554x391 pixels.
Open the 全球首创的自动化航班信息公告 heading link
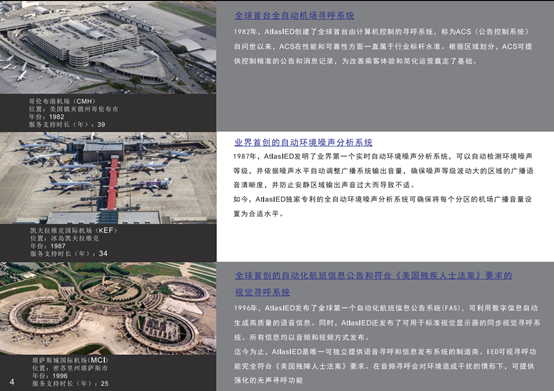tap(373, 276)
